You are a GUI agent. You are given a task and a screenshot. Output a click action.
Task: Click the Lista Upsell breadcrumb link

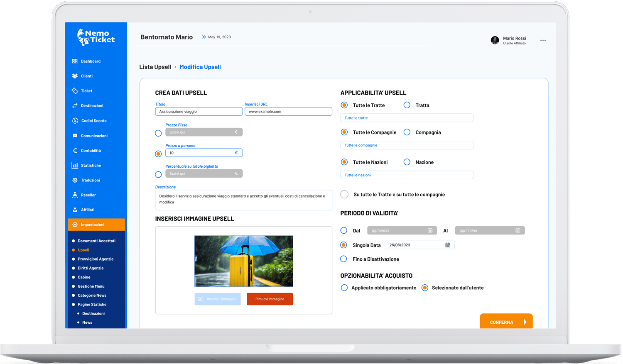tap(155, 67)
